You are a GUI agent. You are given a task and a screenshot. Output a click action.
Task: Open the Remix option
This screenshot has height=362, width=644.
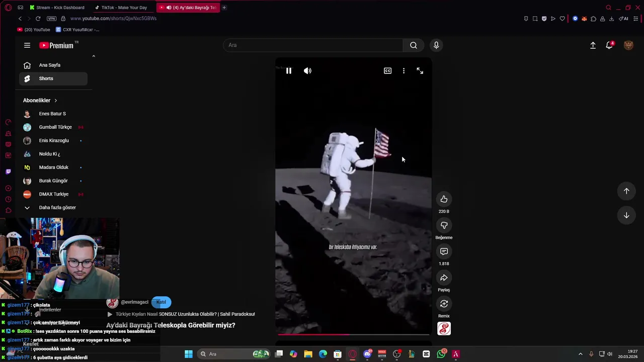tap(444, 304)
